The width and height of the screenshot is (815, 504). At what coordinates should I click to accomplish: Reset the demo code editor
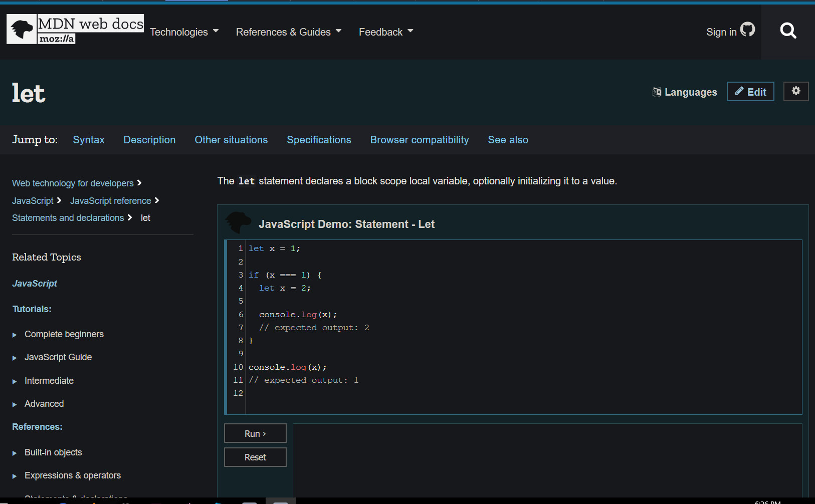pos(255,457)
